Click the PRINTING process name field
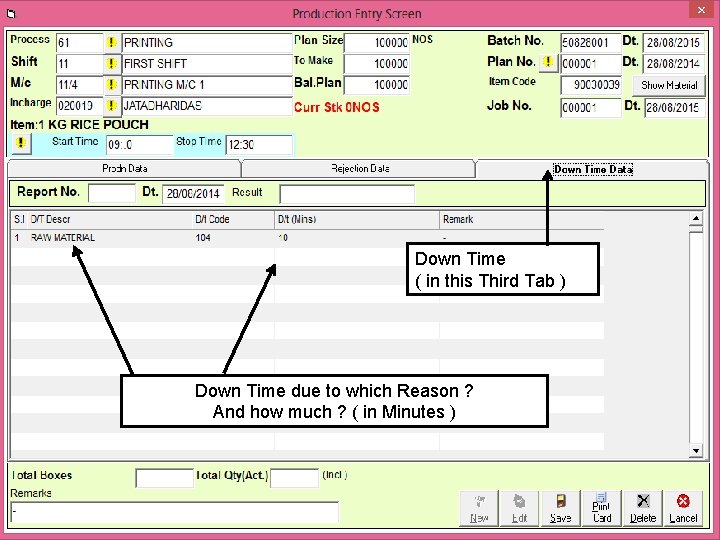The width and height of the screenshot is (720, 540). pos(207,43)
